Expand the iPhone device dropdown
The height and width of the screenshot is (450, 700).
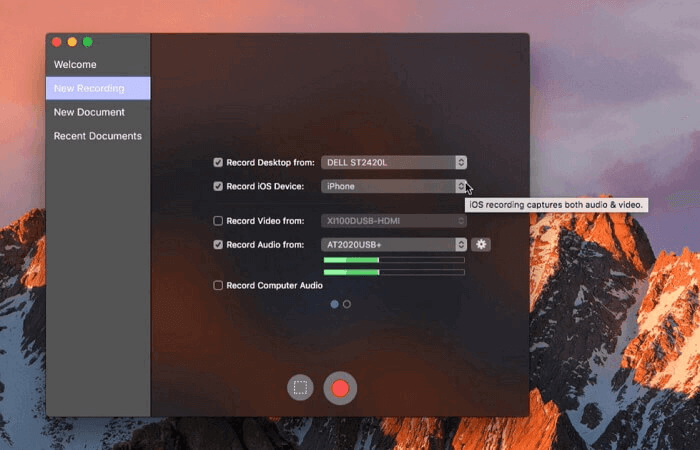point(394,186)
